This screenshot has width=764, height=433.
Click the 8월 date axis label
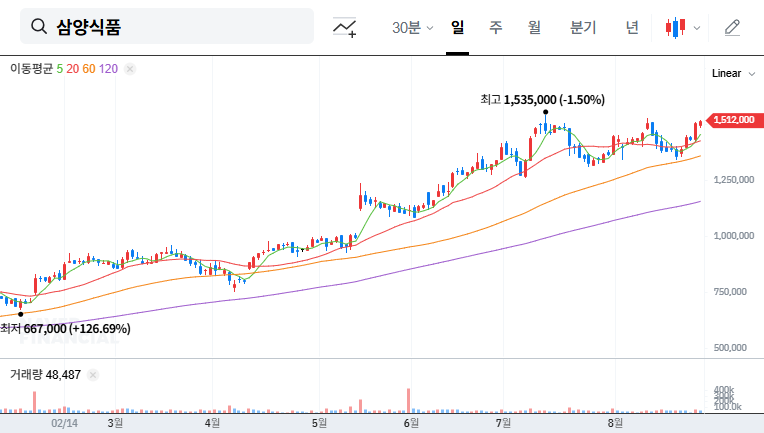pos(615,423)
